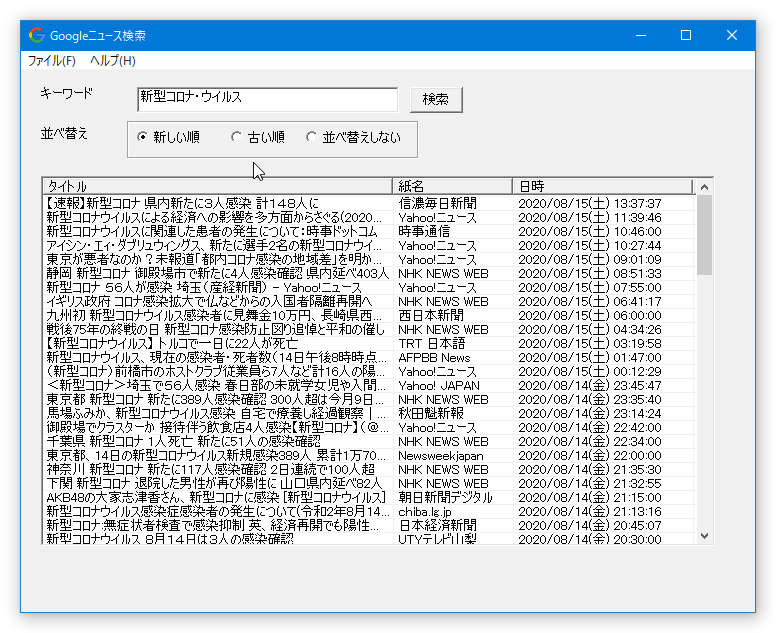
Task: Open the ファイル(F) menu
Action: point(51,61)
